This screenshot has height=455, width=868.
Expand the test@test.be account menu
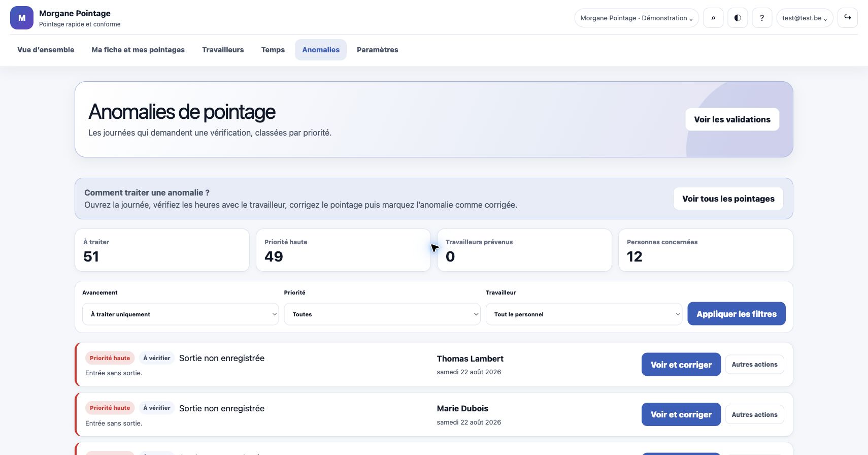coord(805,18)
